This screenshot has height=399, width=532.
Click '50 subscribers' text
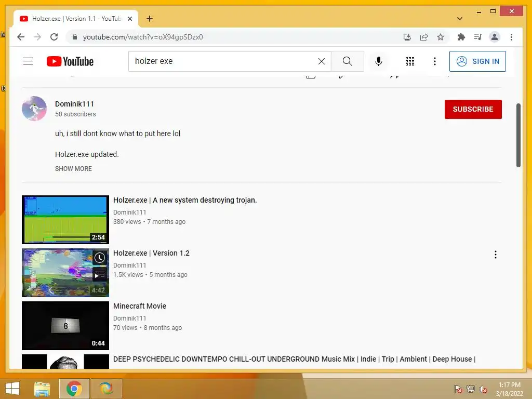click(x=75, y=114)
